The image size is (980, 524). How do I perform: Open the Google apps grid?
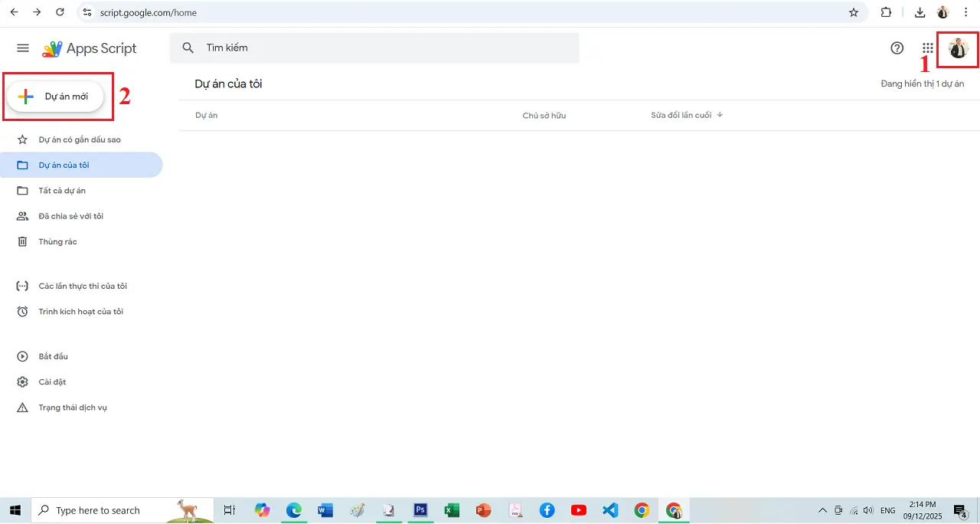(927, 48)
